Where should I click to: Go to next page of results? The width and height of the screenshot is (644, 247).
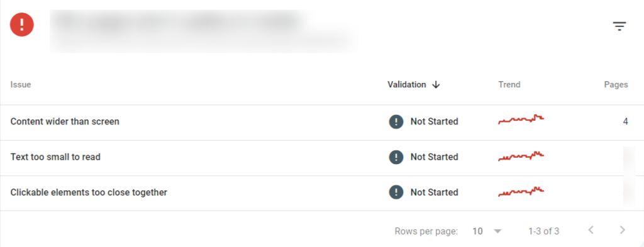pyautogui.click(x=622, y=230)
